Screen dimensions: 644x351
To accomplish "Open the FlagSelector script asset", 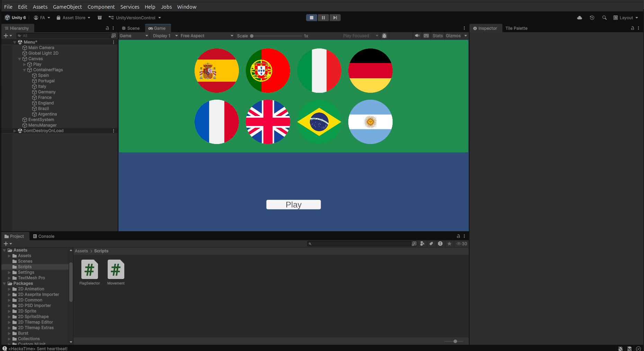I will coord(89,270).
